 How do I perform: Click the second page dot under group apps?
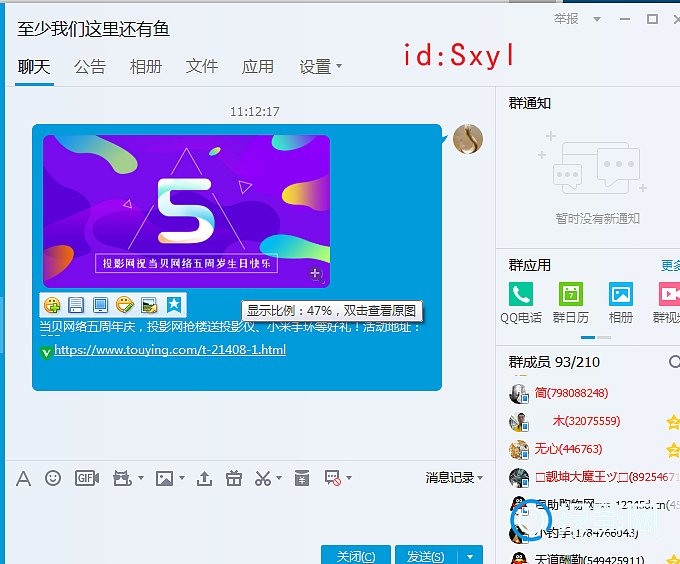(x=604, y=337)
